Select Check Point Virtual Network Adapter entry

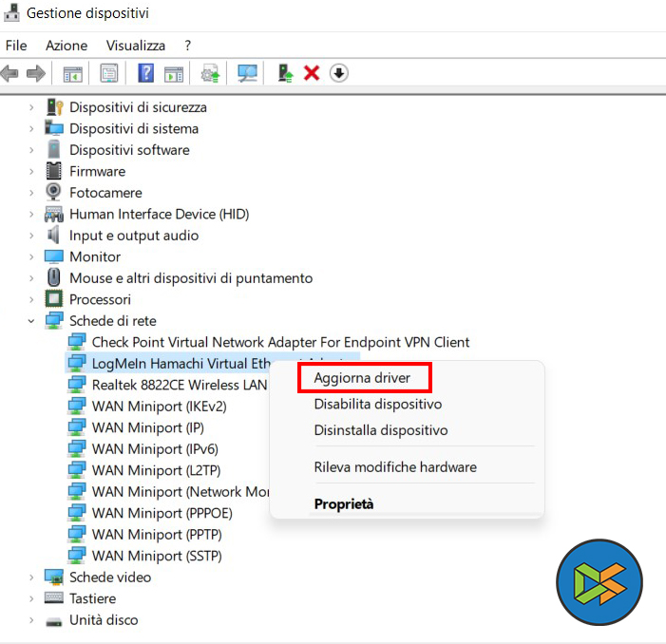point(281,342)
